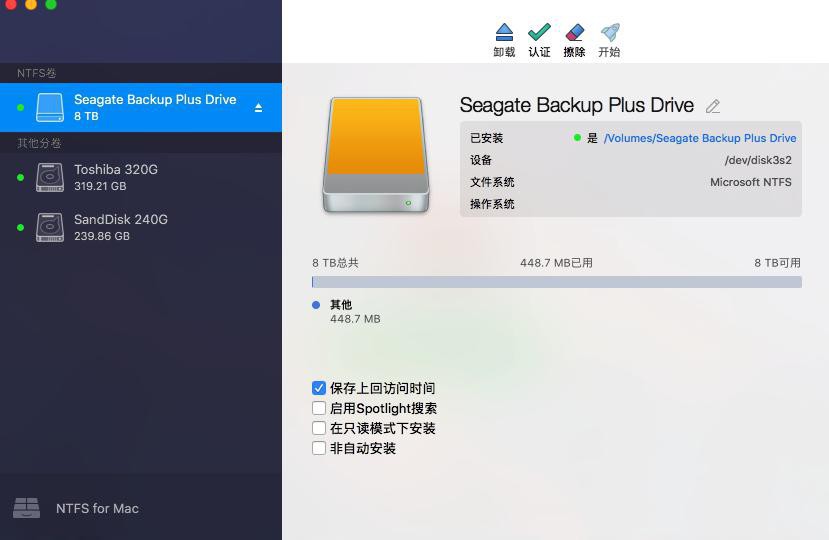Click the 开始 (startup) rocket icon
829x540 pixels.
click(610, 32)
